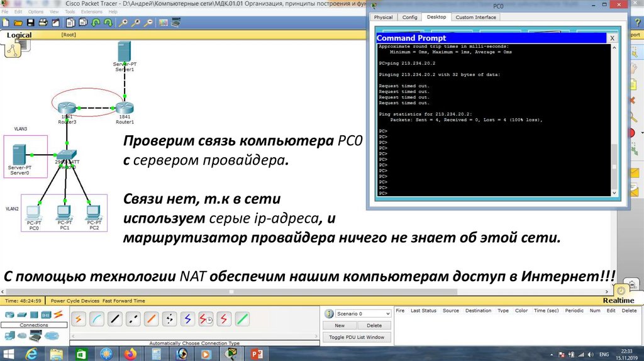Open the Custom Devices Dialog icon
The width and height of the screenshot is (644, 361).
(176, 23)
